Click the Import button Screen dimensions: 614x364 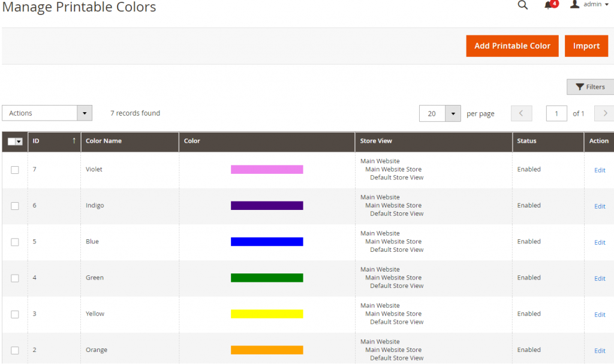[x=586, y=46]
